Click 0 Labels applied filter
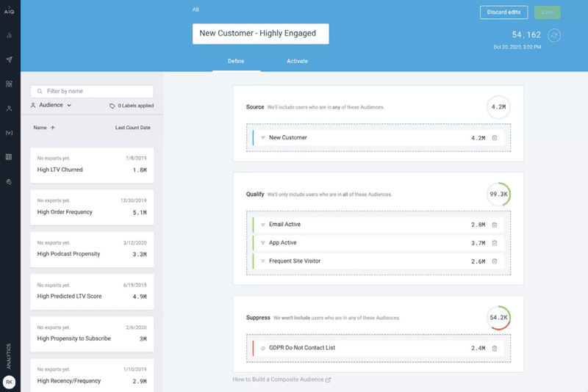This screenshot has width=588, height=392. coord(132,106)
